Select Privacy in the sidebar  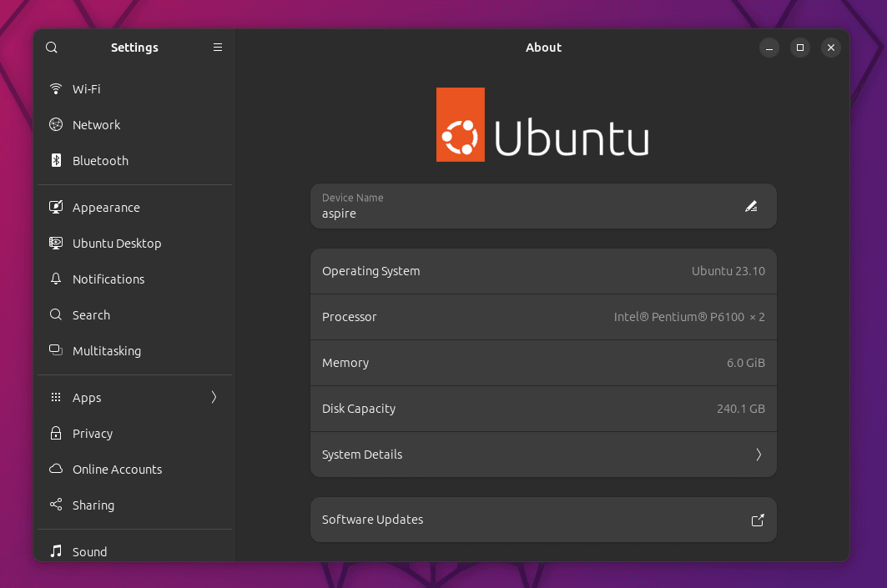(134, 433)
